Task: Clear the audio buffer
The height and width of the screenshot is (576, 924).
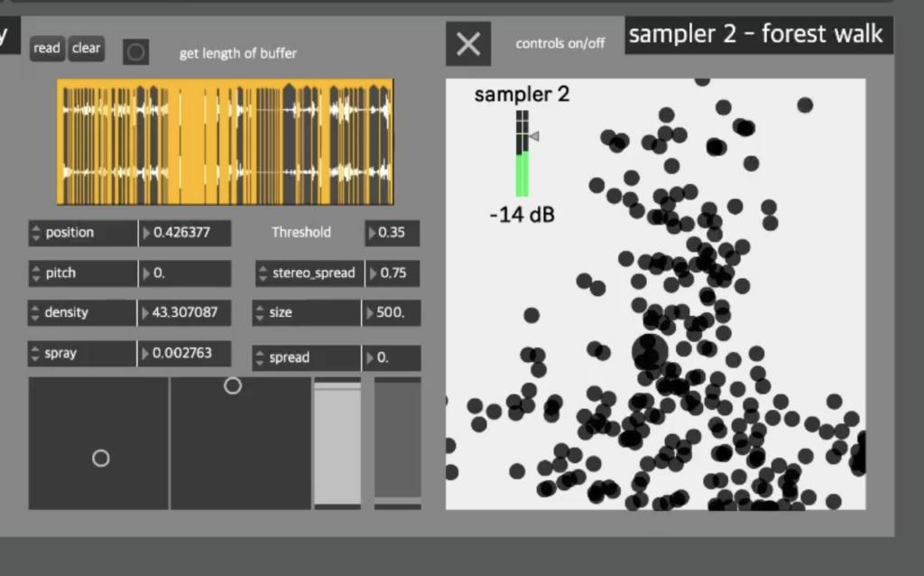Action: click(86, 49)
